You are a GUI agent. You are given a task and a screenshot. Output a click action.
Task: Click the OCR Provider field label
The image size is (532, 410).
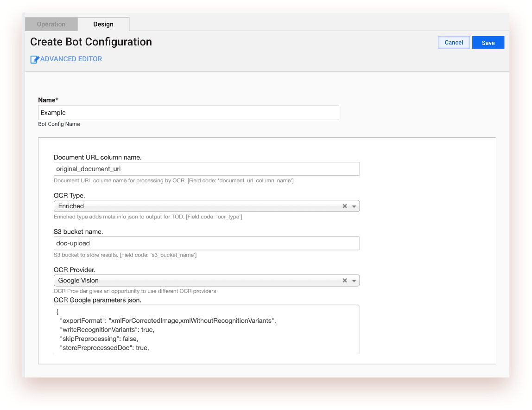coord(74,270)
